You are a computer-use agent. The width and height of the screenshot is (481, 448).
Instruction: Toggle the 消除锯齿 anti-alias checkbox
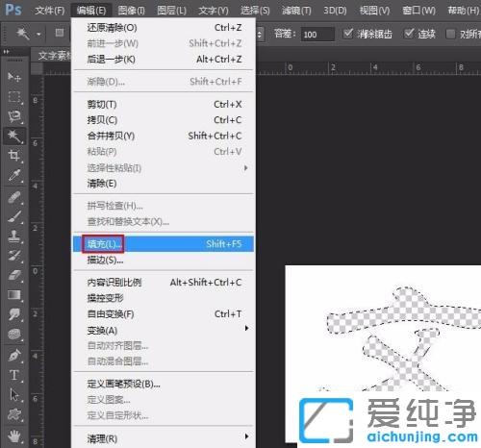pyautogui.click(x=348, y=34)
